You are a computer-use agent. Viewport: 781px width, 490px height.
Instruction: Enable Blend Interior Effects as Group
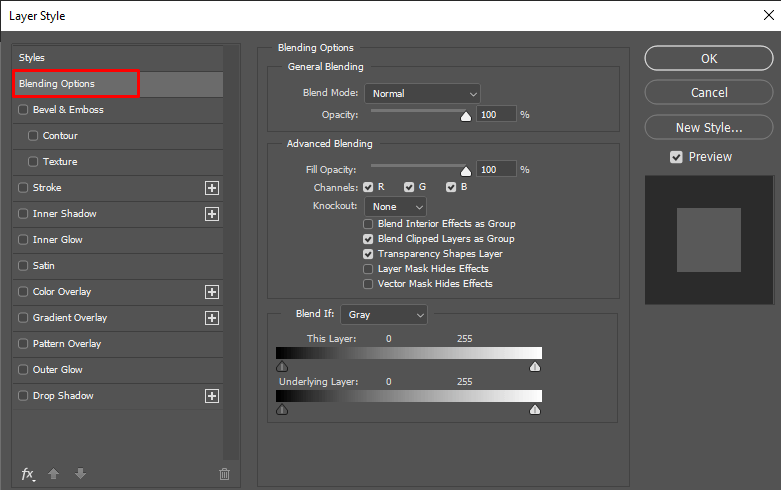point(369,224)
